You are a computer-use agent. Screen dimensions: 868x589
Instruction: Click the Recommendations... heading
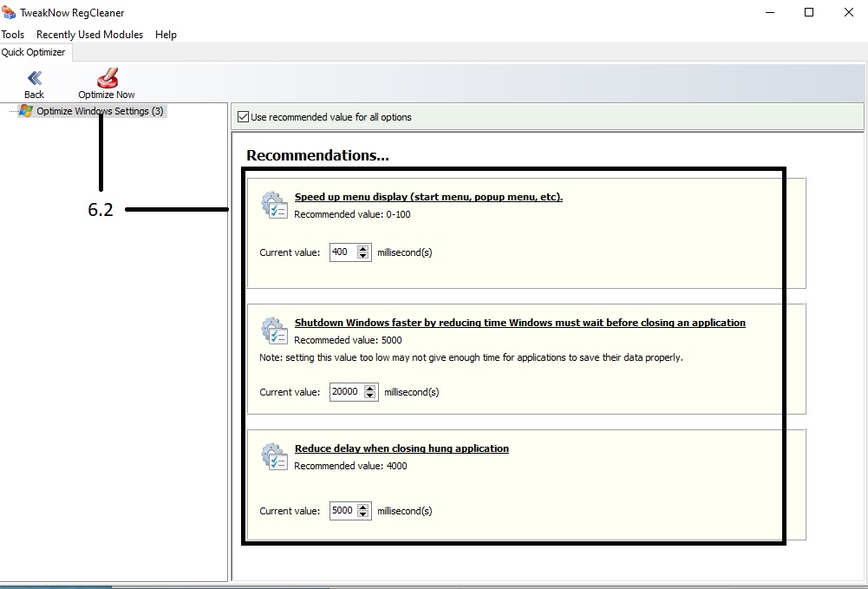pos(317,155)
